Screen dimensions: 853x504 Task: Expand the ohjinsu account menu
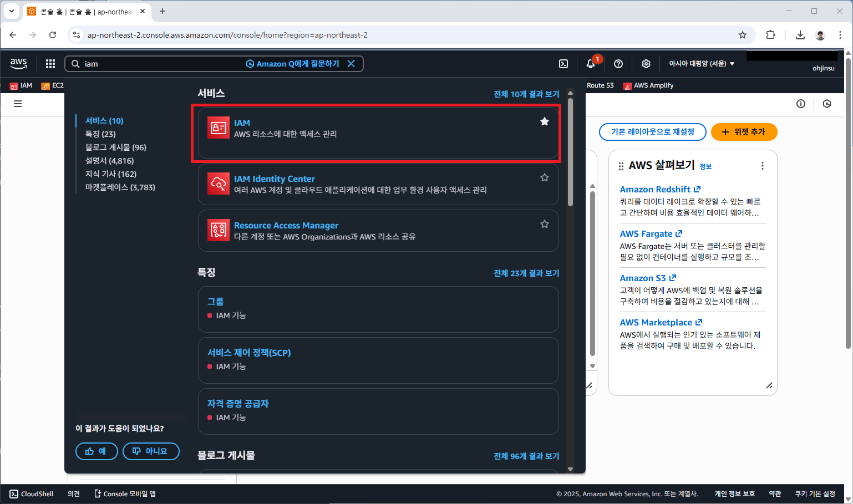[824, 68]
